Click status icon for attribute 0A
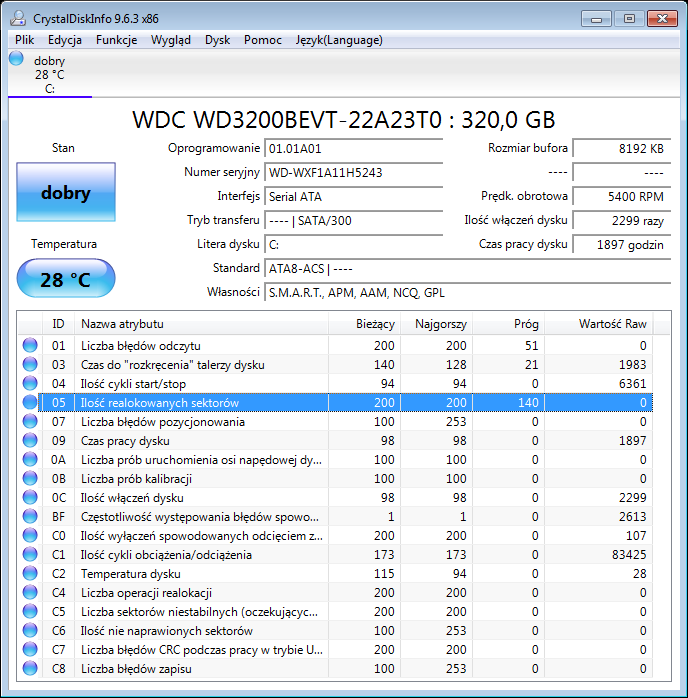Viewport: 688px width, 698px height. pyautogui.click(x=30, y=459)
